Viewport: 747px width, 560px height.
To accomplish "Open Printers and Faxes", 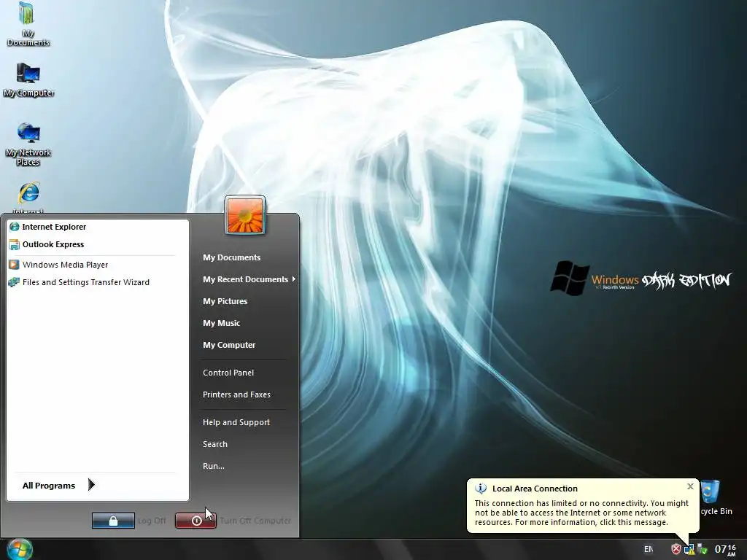I will [236, 394].
